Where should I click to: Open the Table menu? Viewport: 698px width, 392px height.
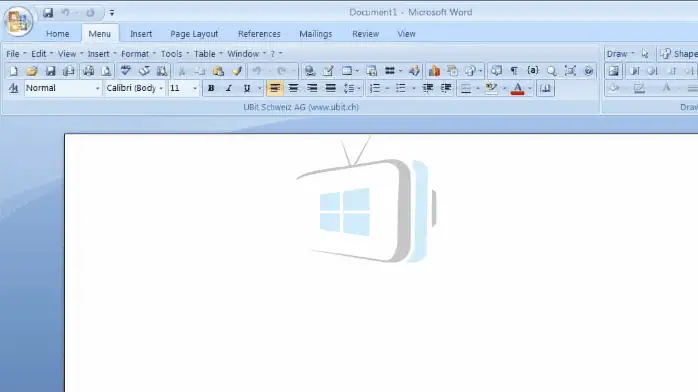click(x=208, y=54)
